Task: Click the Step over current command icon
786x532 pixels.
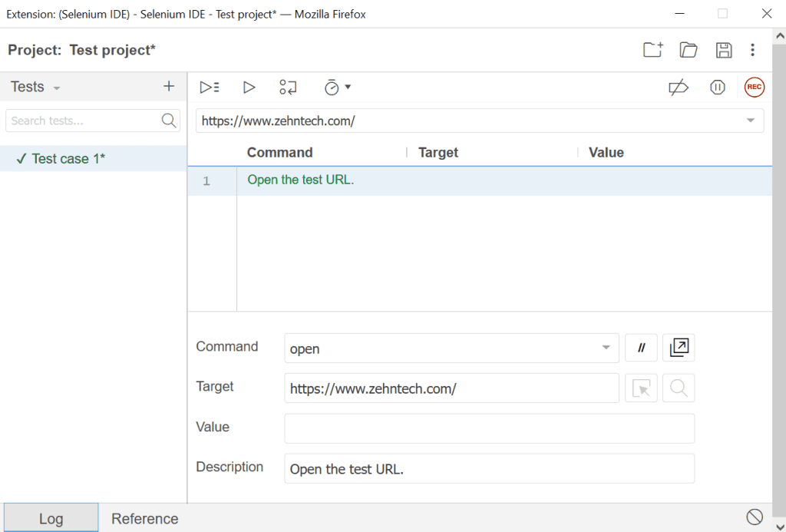Action: [x=288, y=88]
